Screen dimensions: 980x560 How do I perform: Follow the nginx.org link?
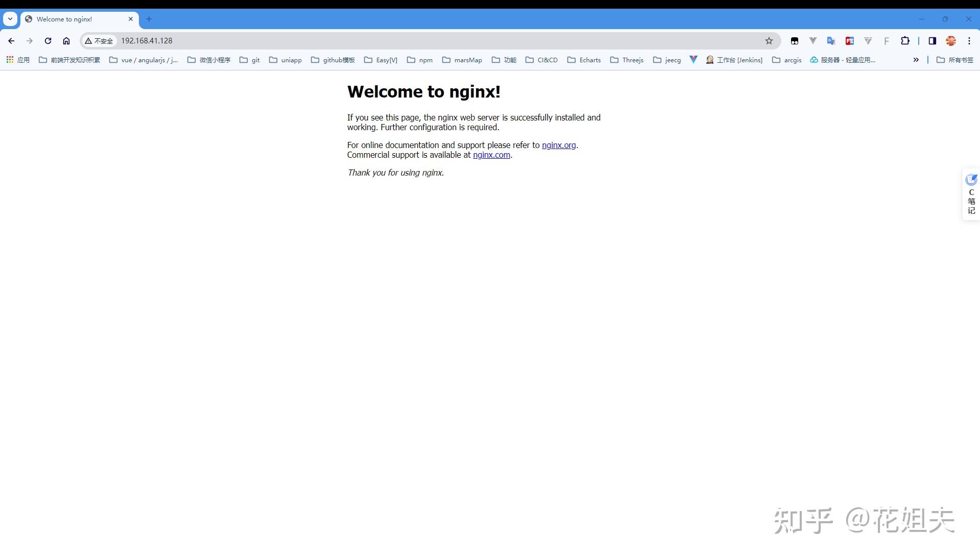[x=559, y=145]
